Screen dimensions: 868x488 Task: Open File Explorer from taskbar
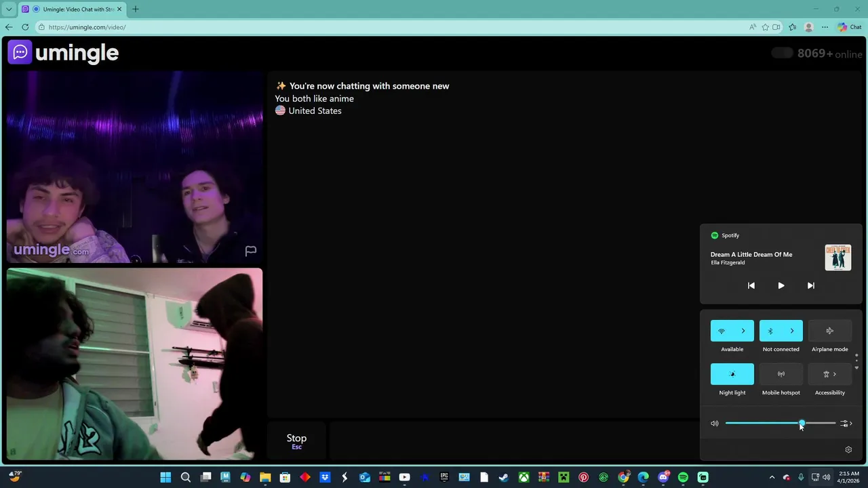[x=265, y=477]
